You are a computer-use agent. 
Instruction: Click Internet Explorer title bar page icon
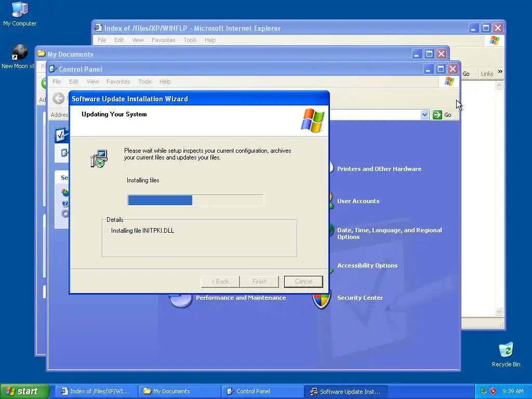click(98, 28)
